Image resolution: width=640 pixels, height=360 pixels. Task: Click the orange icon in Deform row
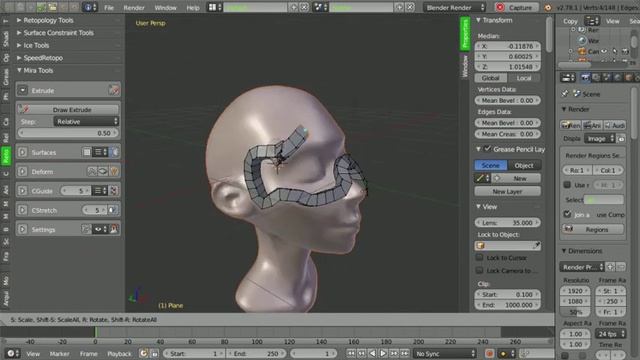[114, 171]
